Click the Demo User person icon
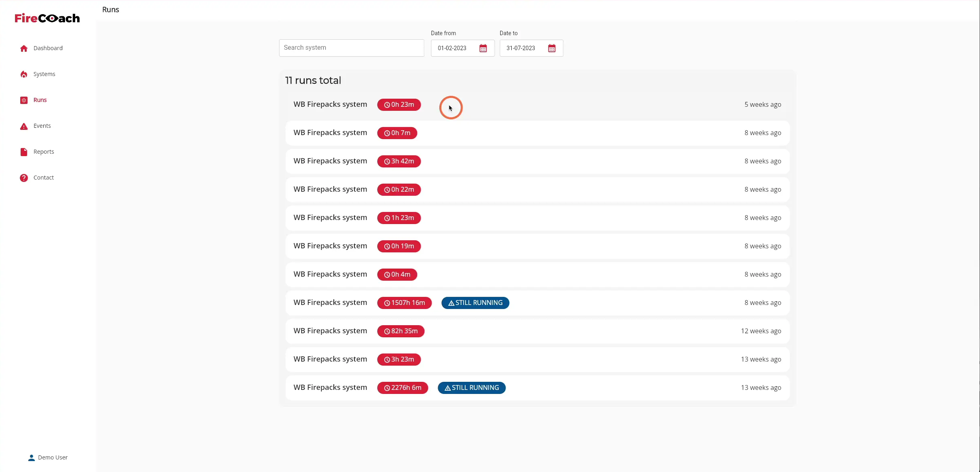The image size is (980, 472). (32, 458)
